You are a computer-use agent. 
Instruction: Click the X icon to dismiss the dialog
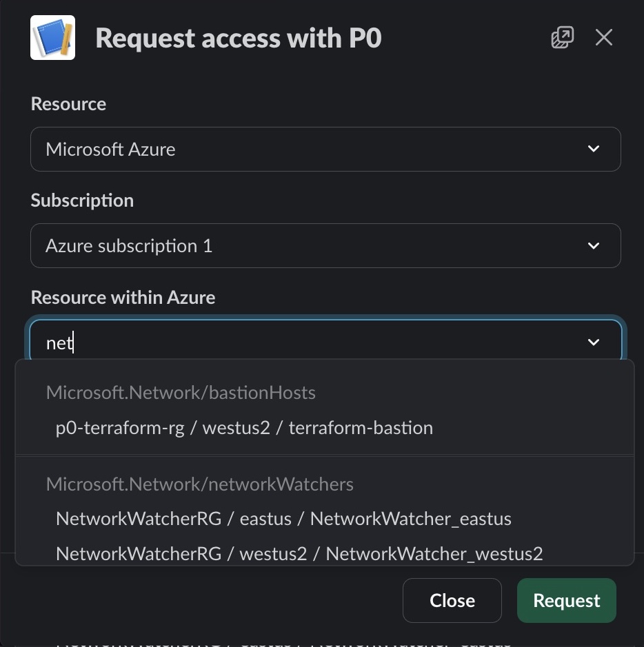[x=603, y=37]
